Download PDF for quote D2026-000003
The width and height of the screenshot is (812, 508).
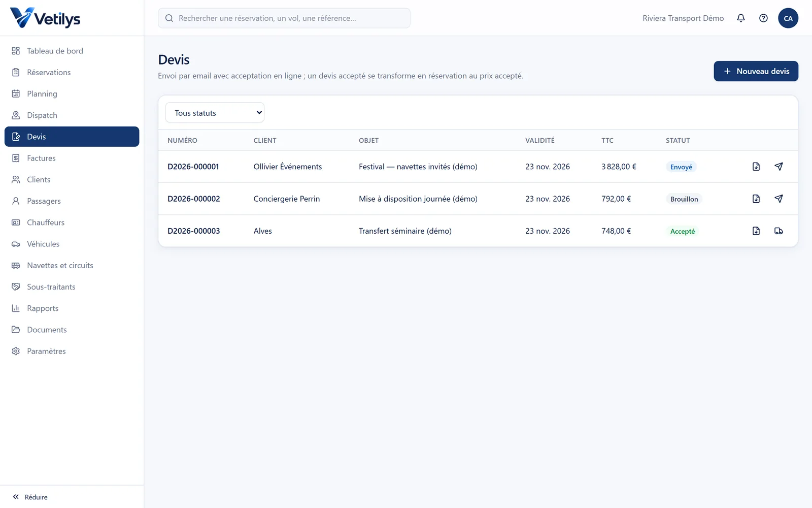pyautogui.click(x=756, y=231)
